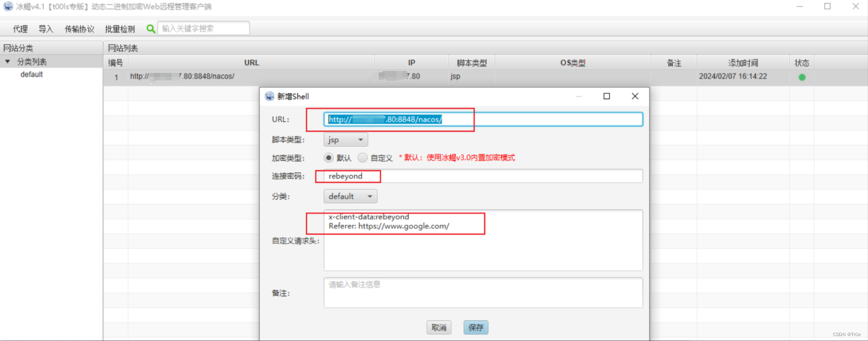Select the default category in tree
The width and height of the screenshot is (868, 341).
[32, 74]
